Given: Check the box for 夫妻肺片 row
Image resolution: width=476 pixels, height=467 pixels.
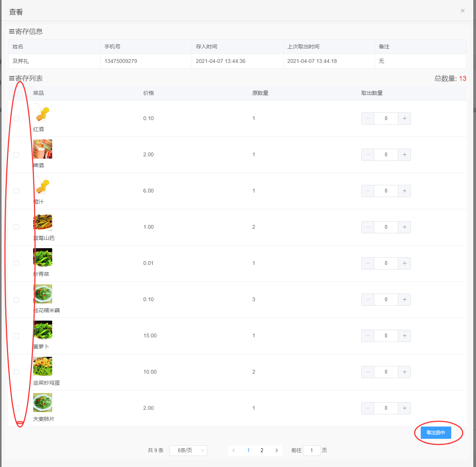Looking at the screenshot, I should (16, 408).
